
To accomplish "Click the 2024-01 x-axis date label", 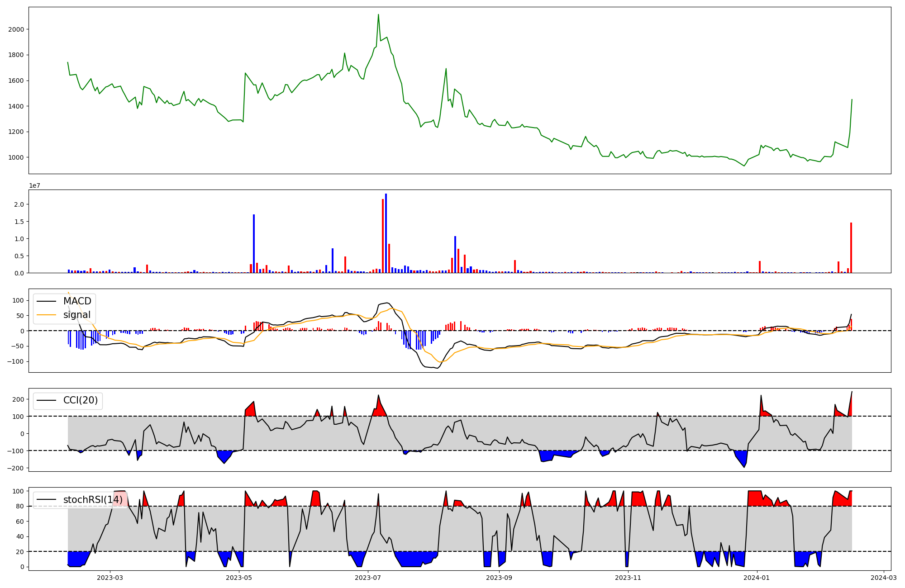I will pyautogui.click(x=757, y=578).
